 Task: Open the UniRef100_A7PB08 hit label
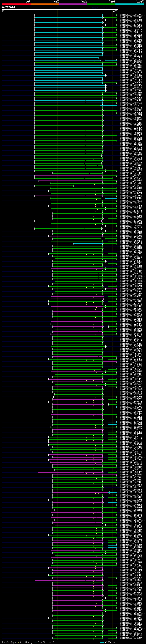point(131,17)
